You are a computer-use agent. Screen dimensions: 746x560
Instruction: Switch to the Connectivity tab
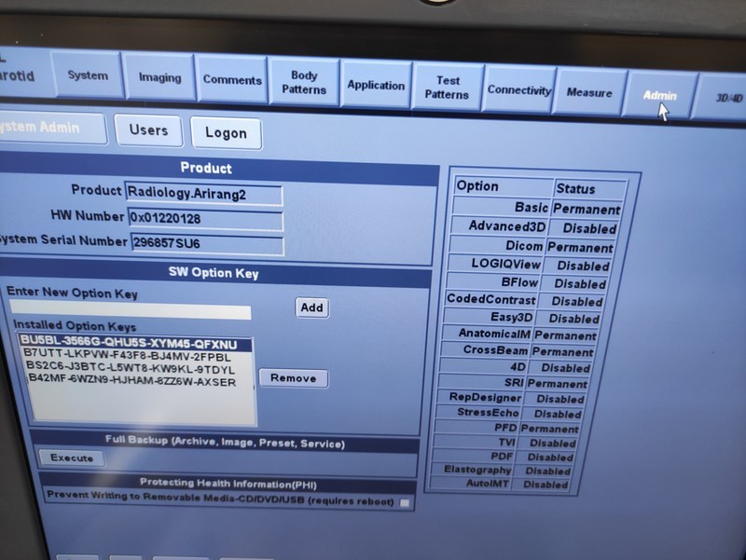click(519, 89)
